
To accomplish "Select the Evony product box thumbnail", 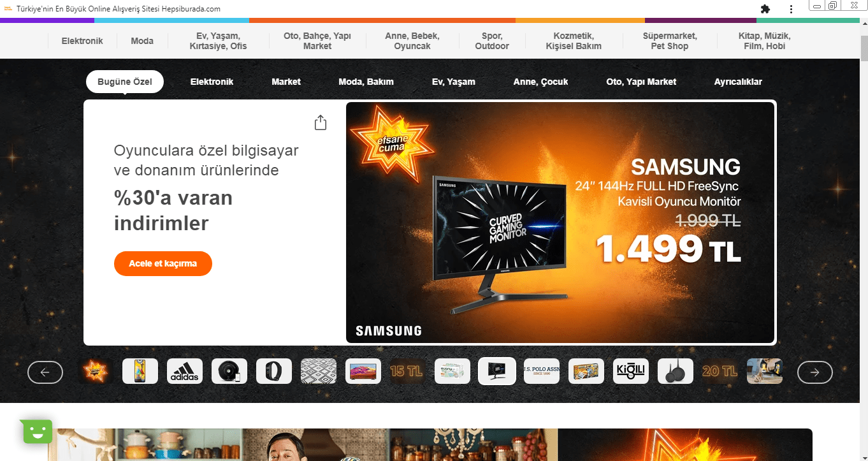I will click(x=452, y=371).
